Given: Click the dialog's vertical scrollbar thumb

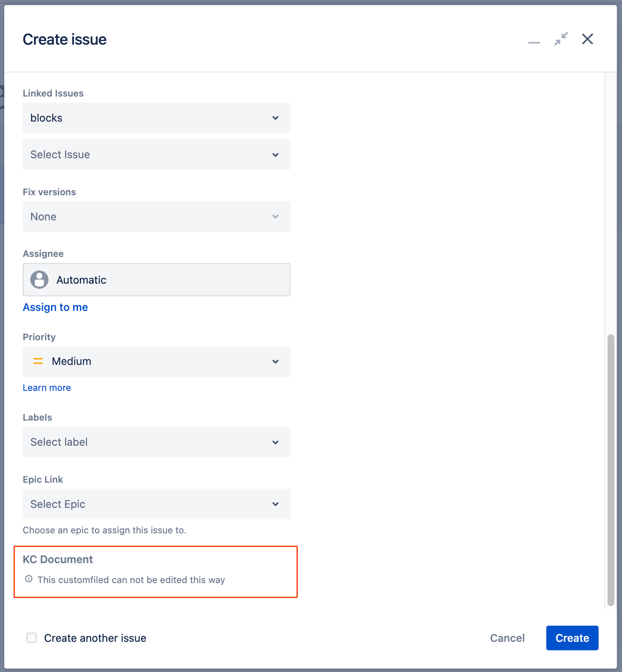Looking at the screenshot, I should pos(611,470).
